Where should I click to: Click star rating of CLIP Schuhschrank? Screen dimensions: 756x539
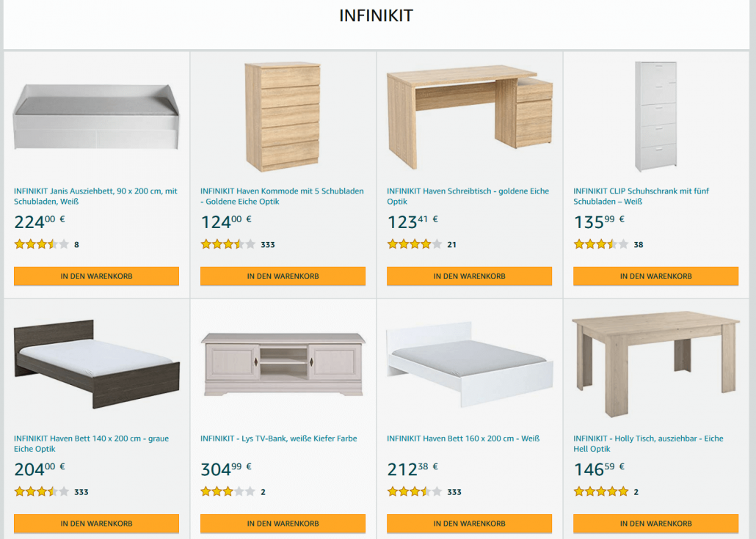pos(601,245)
